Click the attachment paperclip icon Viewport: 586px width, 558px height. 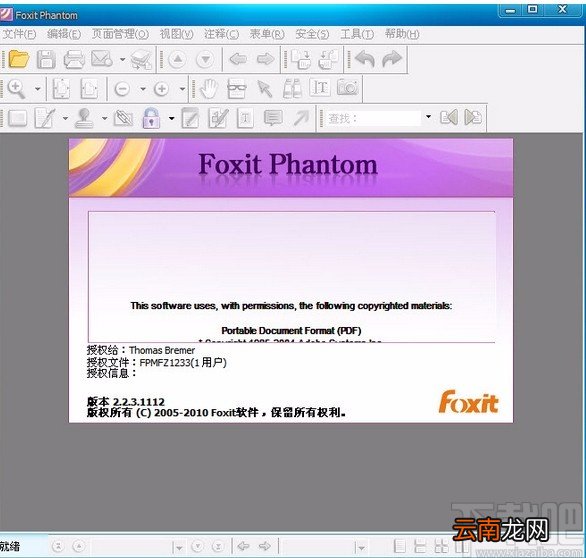(x=123, y=118)
